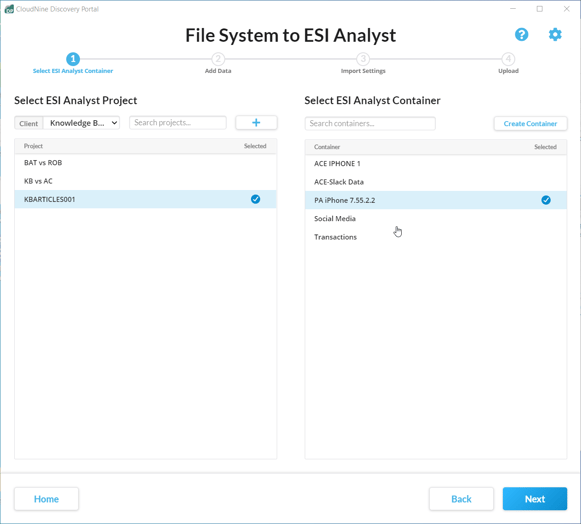This screenshot has height=524, width=581.
Task: Click the Selected header in projects list
Action: pos(255,146)
